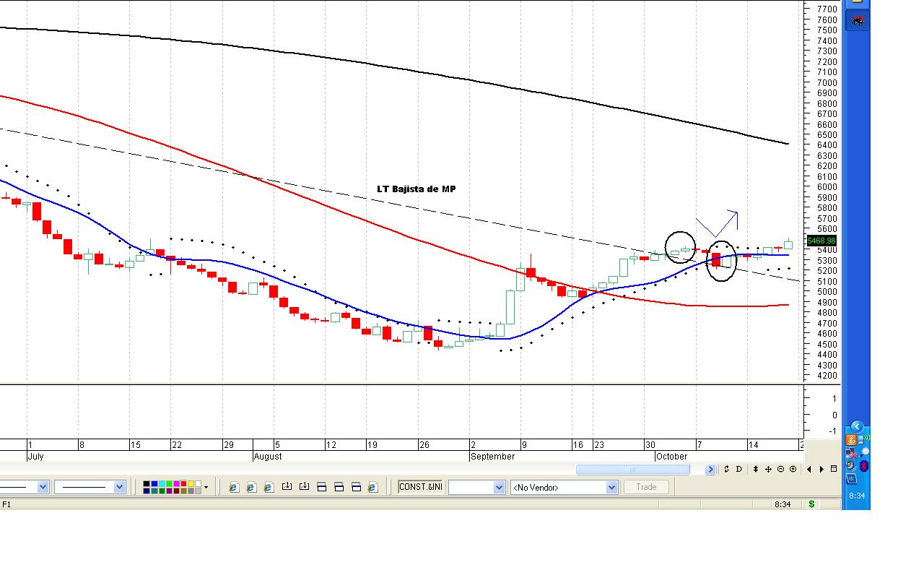Click the last Internet Explorer page icon
Viewport: 924px width, 578px height.
click(372, 487)
